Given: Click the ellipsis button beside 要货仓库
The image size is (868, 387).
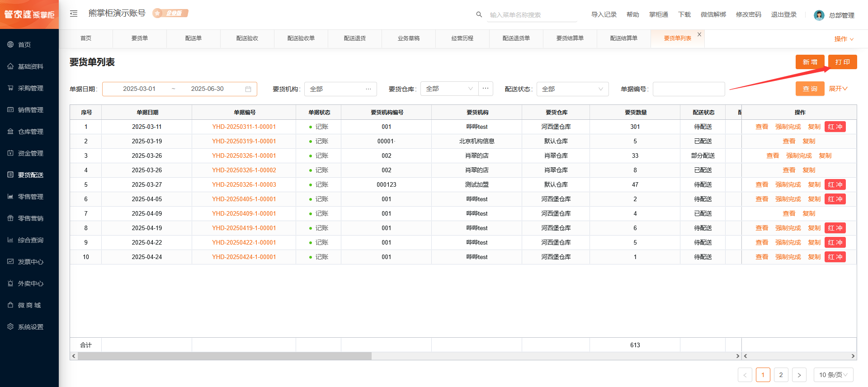Looking at the screenshot, I should click(486, 89).
